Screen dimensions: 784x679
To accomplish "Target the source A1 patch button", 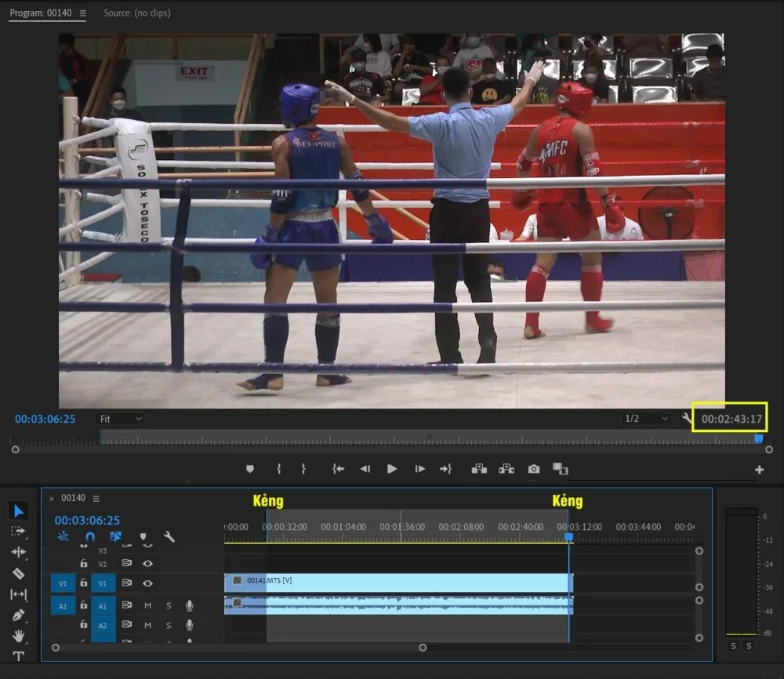I will 63,606.
